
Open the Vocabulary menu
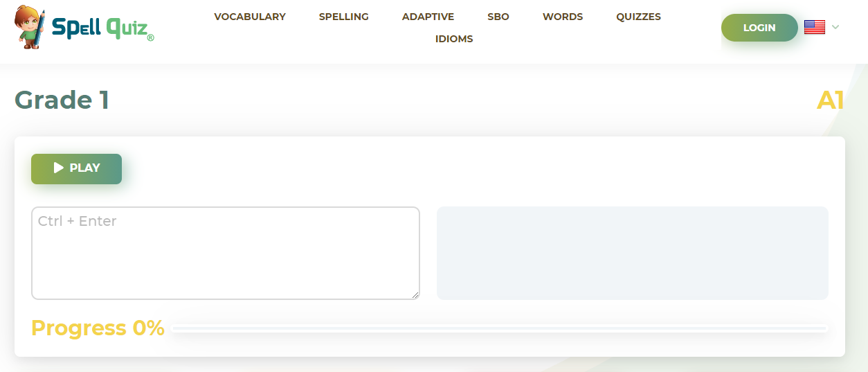tap(250, 17)
